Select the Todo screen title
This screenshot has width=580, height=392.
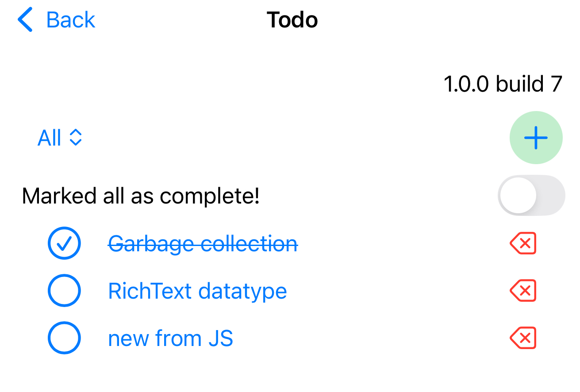click(x=292, y=19)
